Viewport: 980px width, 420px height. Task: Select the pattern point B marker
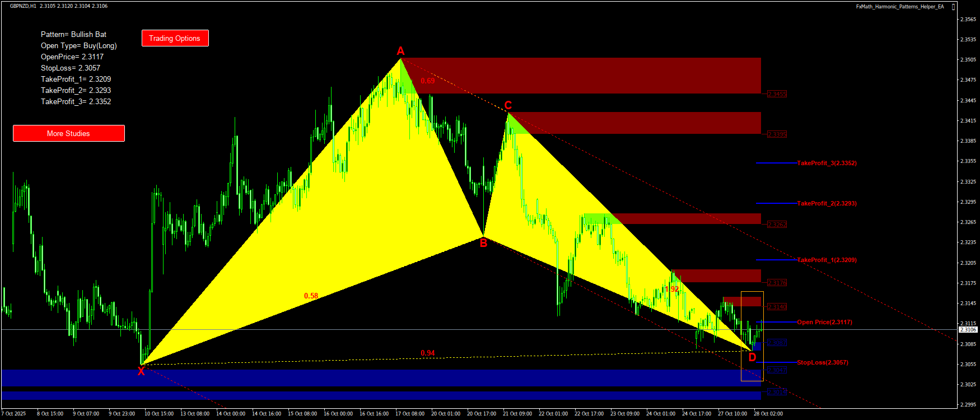[483, 243]
